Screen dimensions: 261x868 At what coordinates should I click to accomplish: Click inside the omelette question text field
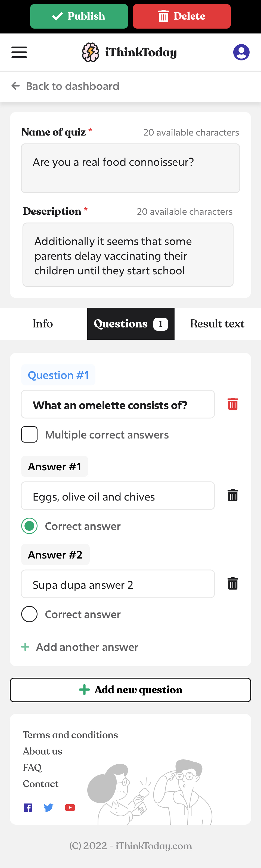(x=118, y=404)
